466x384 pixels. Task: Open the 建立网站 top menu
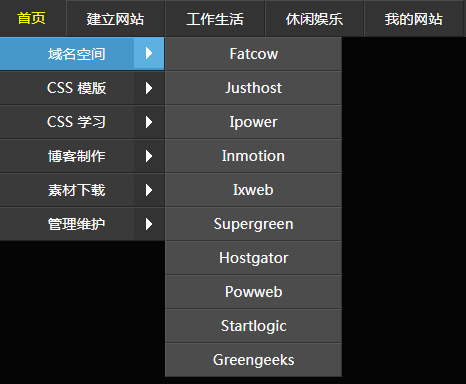115,19
